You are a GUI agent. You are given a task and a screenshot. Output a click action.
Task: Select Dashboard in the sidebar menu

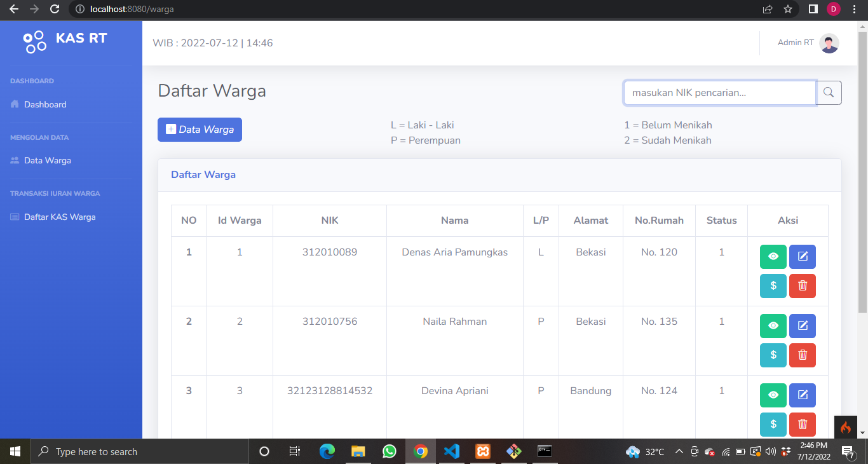pyautogui.click(x=44, y=104)
